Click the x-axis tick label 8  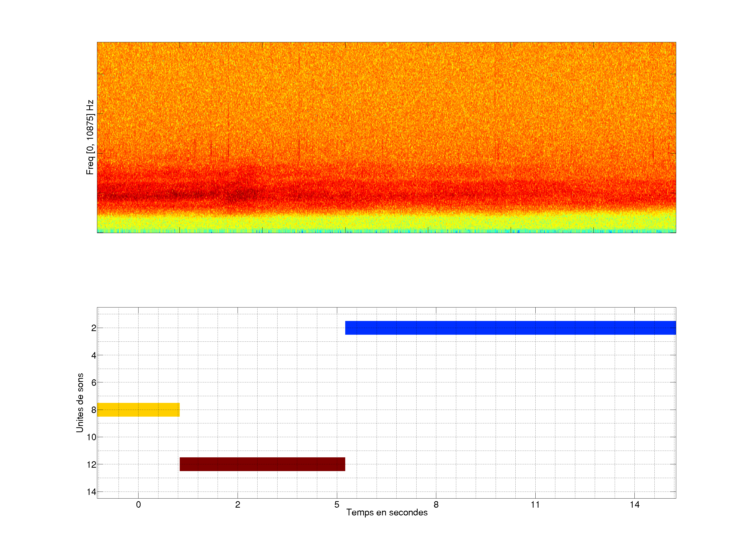tap(436, 505)
